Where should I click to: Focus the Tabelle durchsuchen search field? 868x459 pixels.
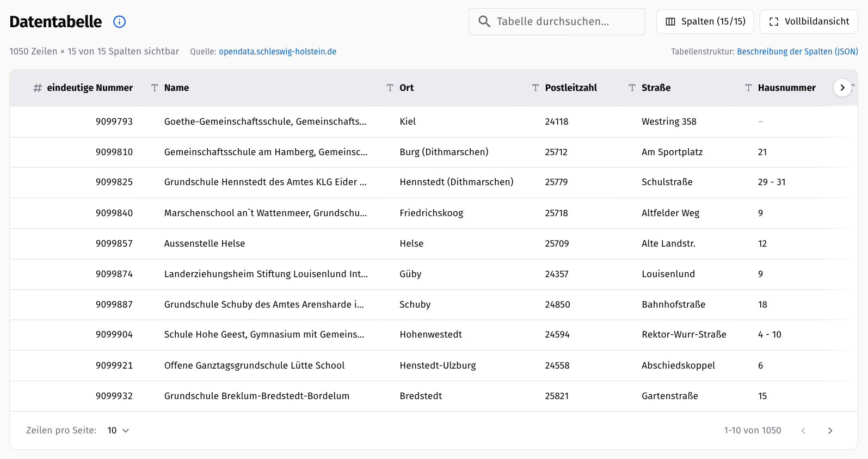click(557, 22)
